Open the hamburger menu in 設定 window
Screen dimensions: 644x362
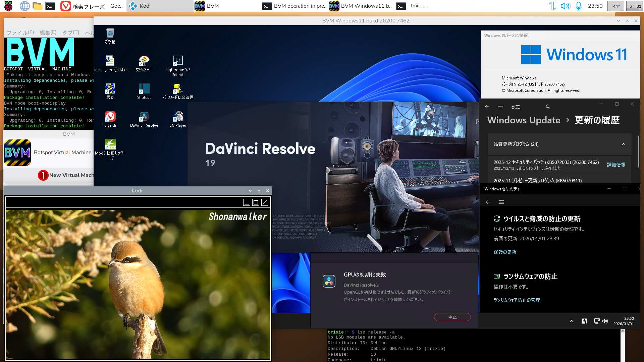(500, 107)
